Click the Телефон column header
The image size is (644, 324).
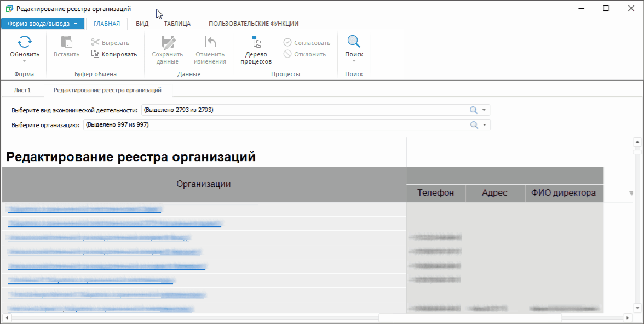tap(435, 193)
